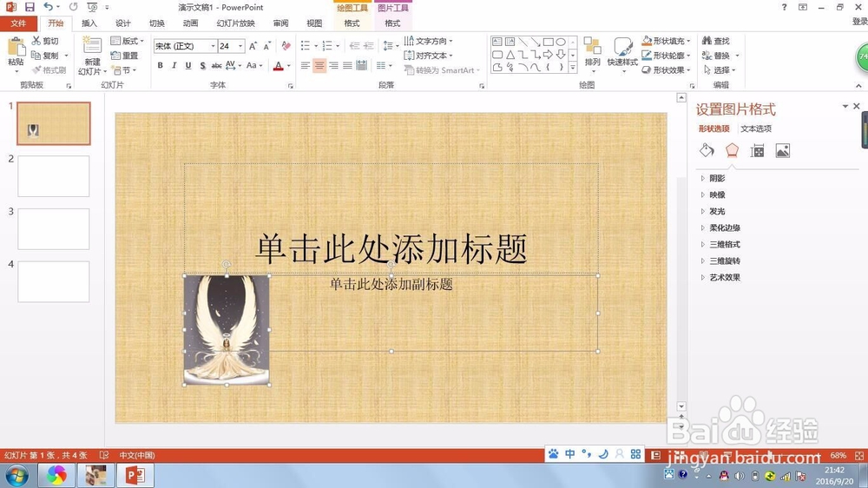This screenshot has width=868, height=488.
Task: Switch to the 动画 Animations tab
Action: 190,23
